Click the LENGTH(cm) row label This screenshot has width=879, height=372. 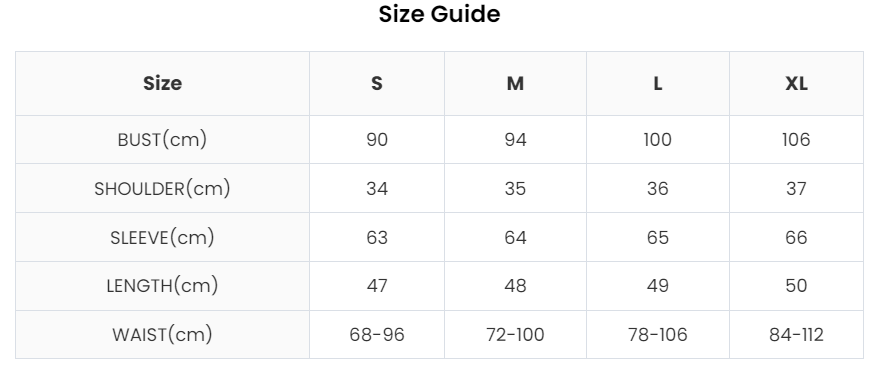pos(162,286)
